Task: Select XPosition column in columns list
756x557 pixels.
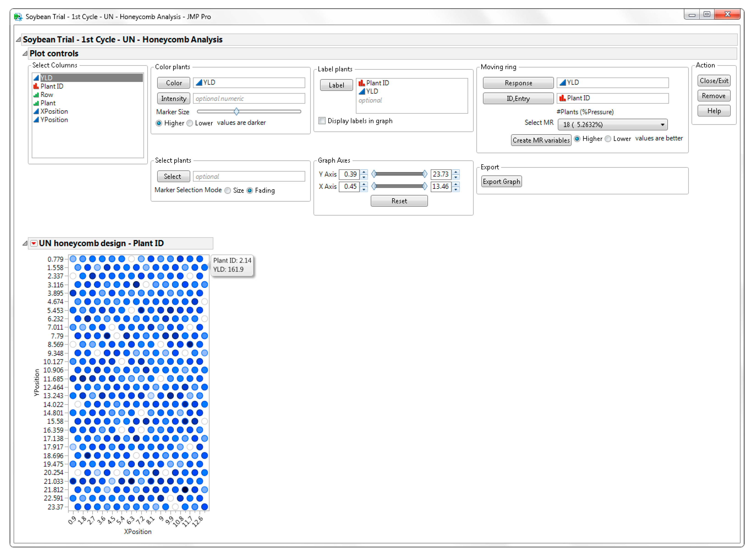Action: [54, 111]
